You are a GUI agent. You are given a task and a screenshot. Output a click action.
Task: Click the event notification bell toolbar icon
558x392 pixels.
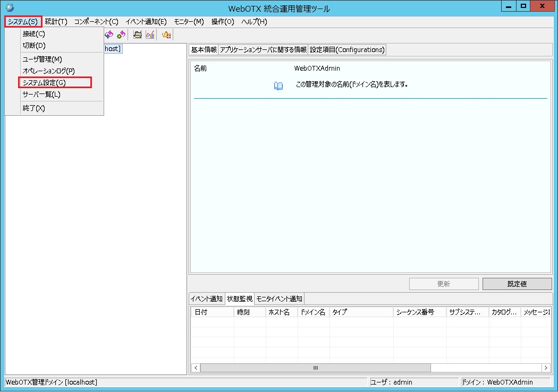coord(166,35)
